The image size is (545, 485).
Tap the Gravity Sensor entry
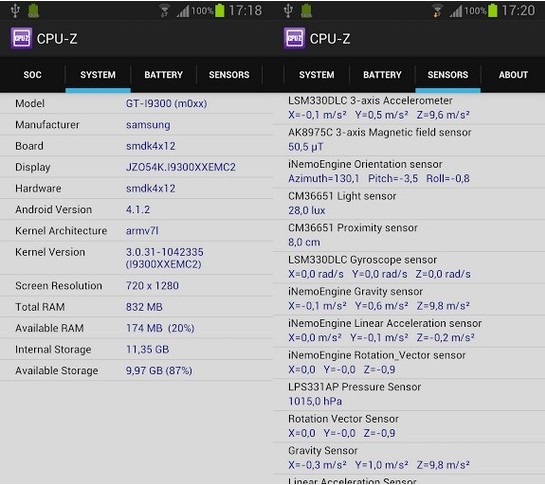409,458
